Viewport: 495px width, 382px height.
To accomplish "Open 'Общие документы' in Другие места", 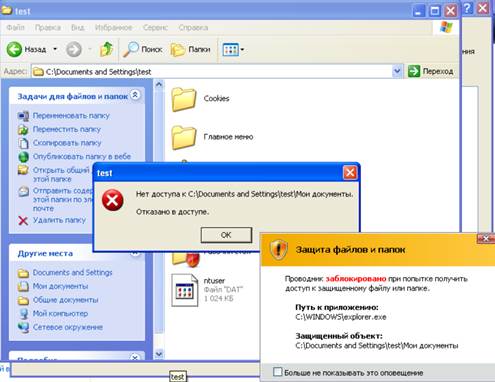I will tap(65, 300).
